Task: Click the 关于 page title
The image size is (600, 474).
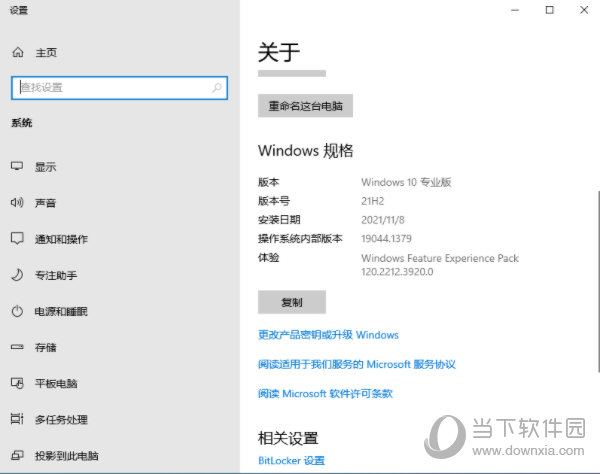Action: pos(279,52)
